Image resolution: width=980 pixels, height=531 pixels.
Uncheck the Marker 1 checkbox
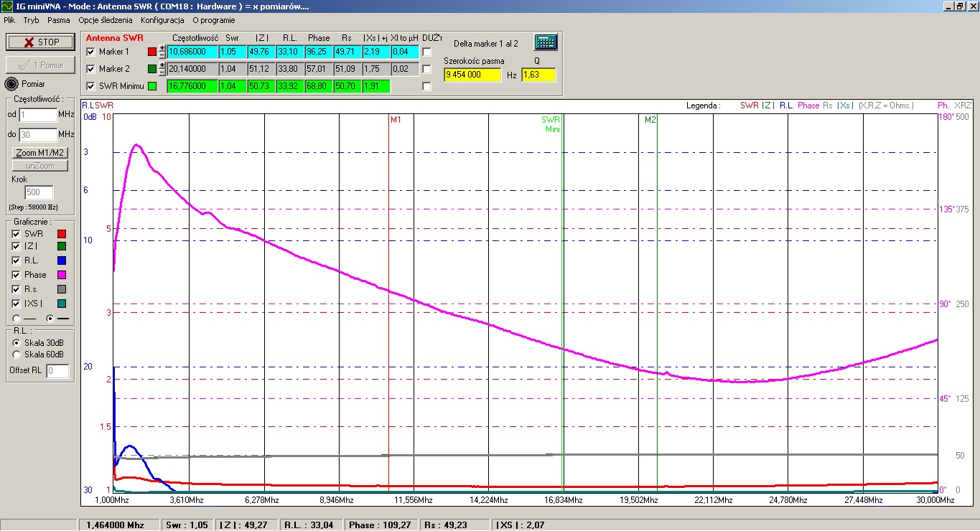[x=90, y=52]
